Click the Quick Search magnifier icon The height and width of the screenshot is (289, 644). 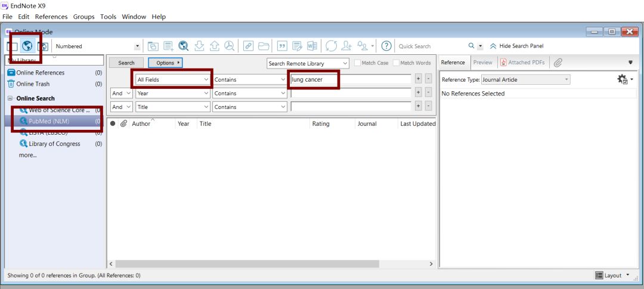[x=471, y=46]
